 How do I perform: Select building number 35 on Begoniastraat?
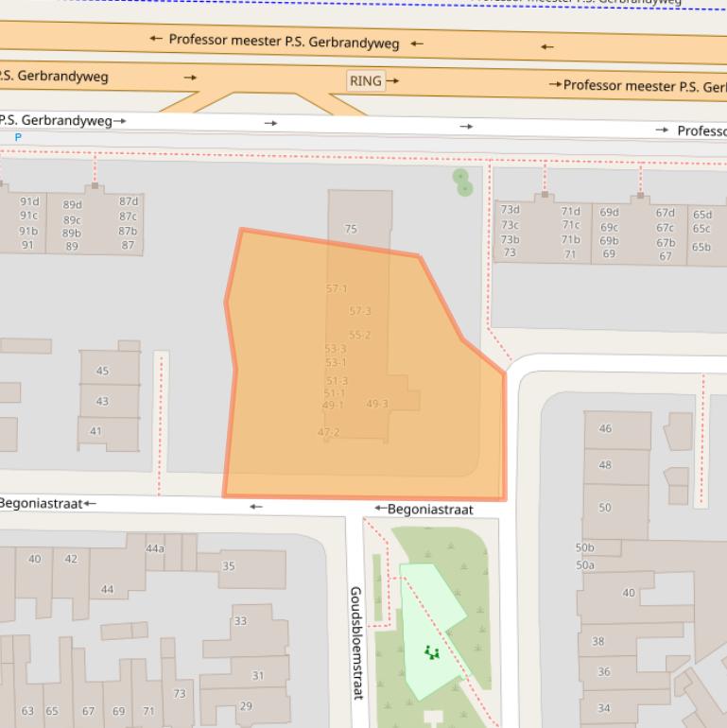tap(228, 566)
